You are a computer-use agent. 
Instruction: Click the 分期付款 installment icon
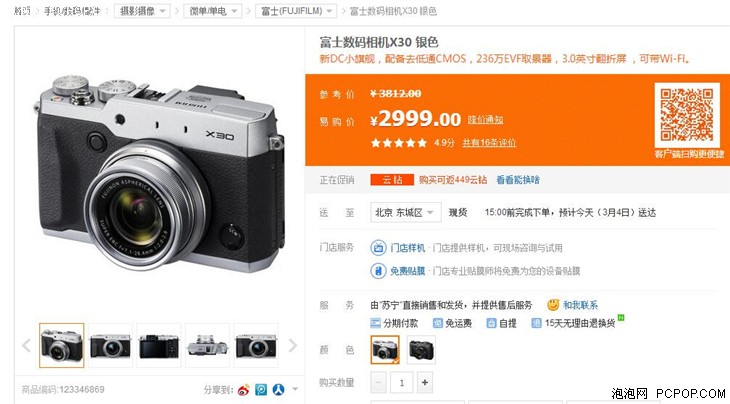[x=375, y=323]
